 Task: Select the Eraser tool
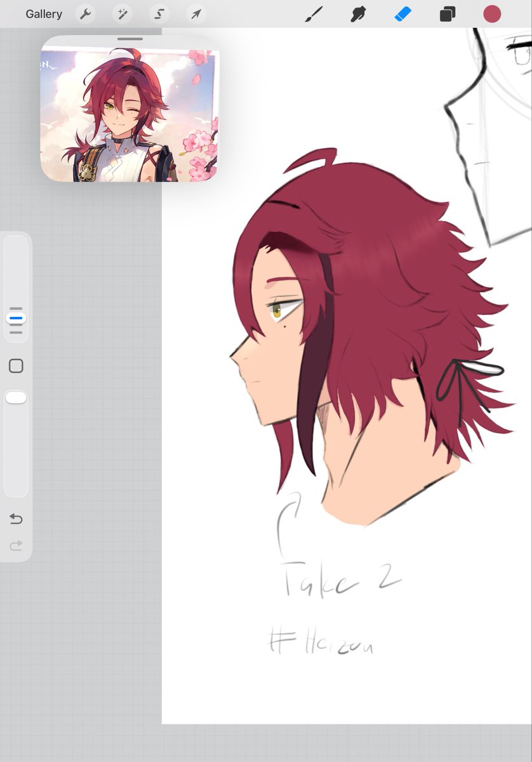tap(403, 14)
